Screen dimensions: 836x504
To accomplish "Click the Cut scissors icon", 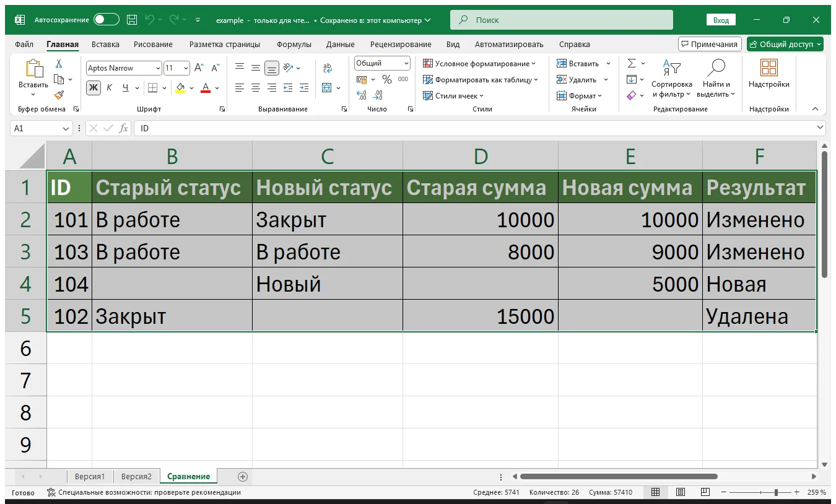I will (59, 63).
